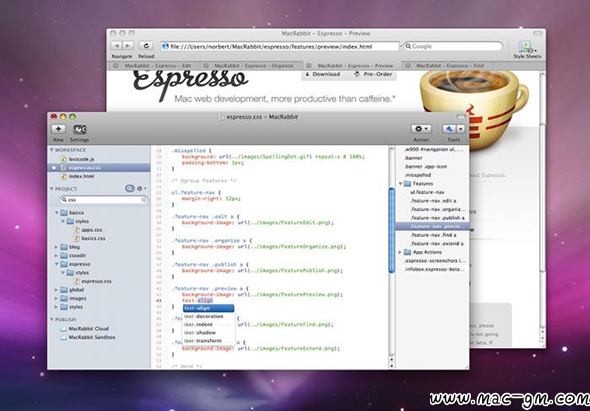The width and height of the screenshot is (590, 411).
Task: Open the Action gear menu
Action: tap(421, 129)
